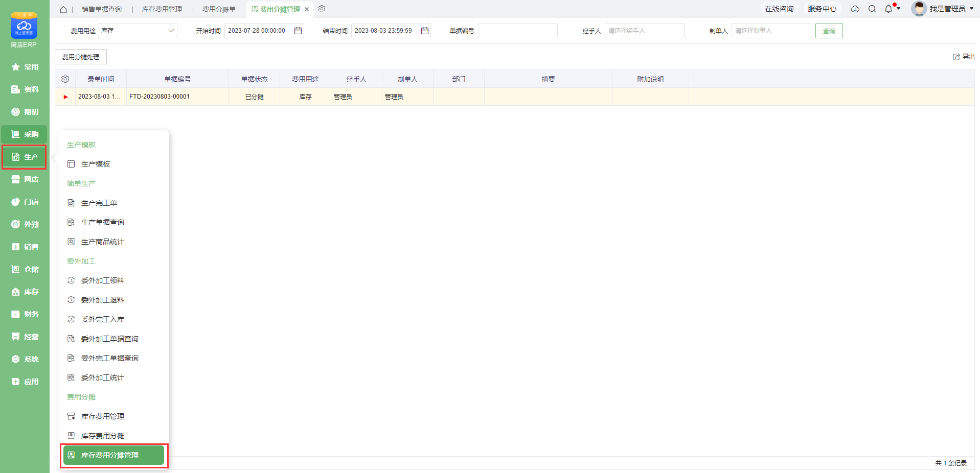The width and height of the screenshot is (980, 473).
Task: Open the 常用 sidebar section
Action: coord(25,67)
